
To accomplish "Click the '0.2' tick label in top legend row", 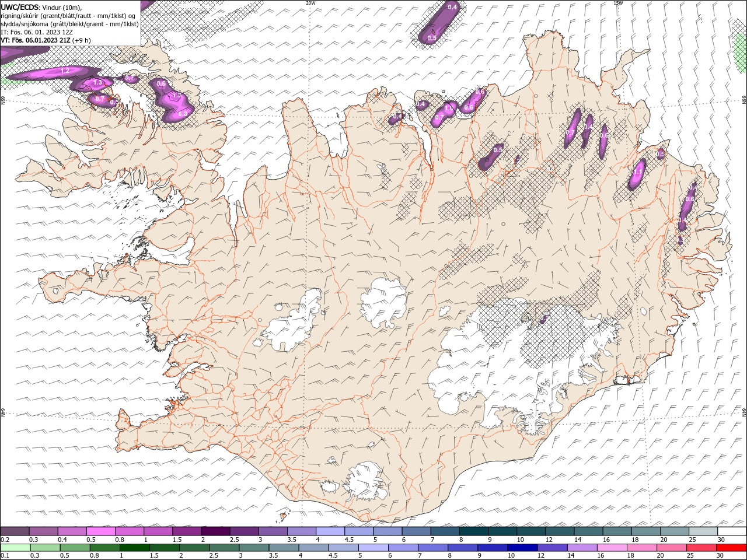I will 4,540.
